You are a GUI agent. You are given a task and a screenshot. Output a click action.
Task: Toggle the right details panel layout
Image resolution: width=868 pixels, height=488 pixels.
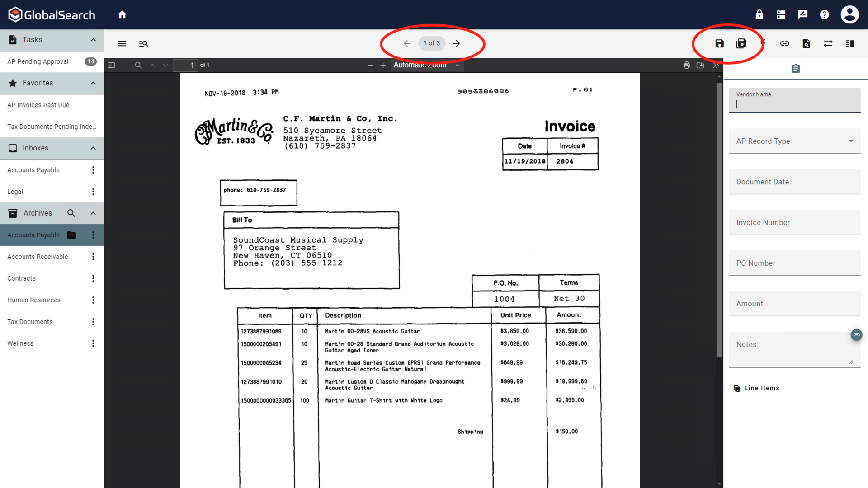point(849,43)
